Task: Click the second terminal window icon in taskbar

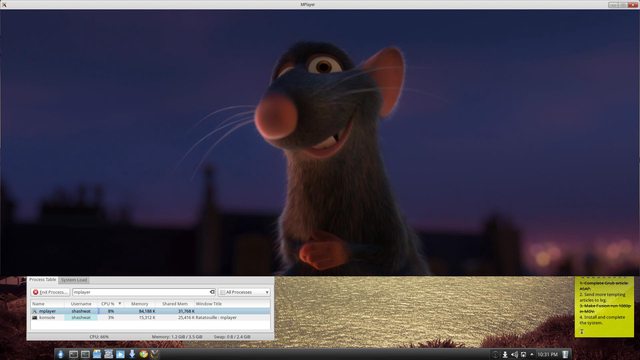Action: coord(85,354)
